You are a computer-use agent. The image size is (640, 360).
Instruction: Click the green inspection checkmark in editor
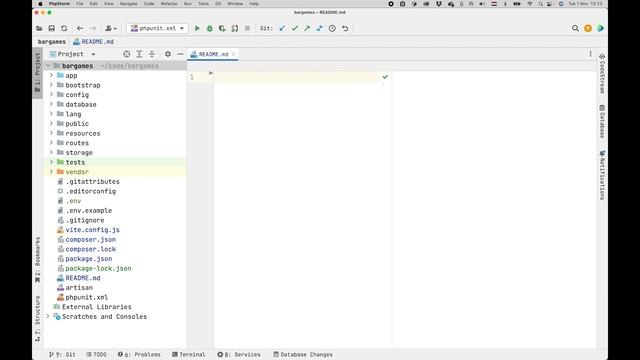coord(385,77)
